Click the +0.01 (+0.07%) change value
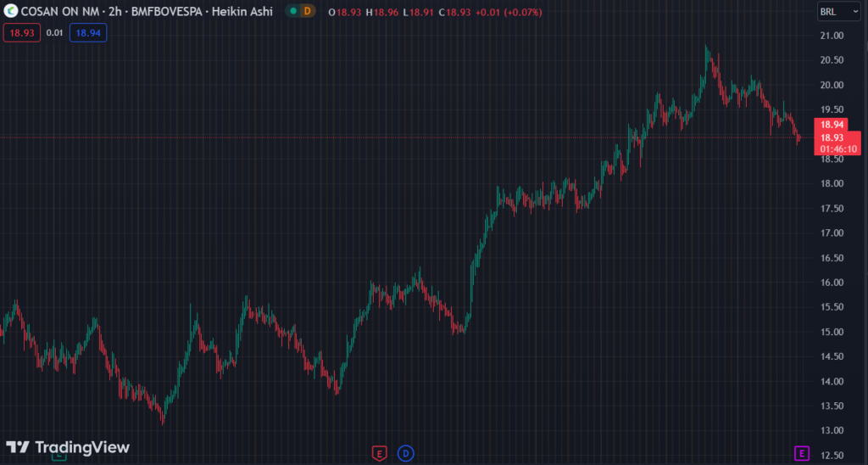Image resolution: width=868 pixels, height=465 pixels. pyautogui.click(x=509, y=12)
